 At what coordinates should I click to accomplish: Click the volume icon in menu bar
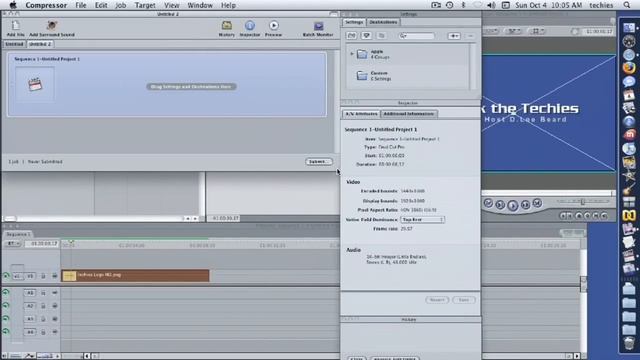pos(491,5)
